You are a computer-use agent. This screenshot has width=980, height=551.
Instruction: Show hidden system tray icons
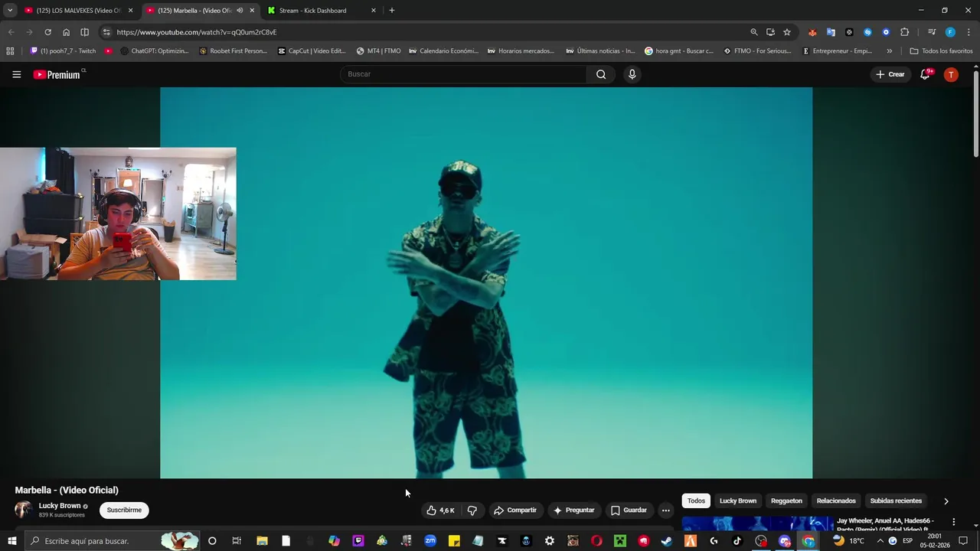coord(880,541)
